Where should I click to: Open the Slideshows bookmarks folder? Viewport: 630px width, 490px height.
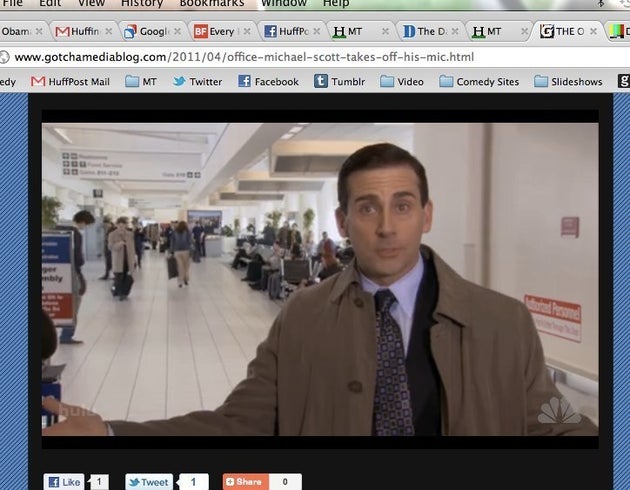pos(568,82)
